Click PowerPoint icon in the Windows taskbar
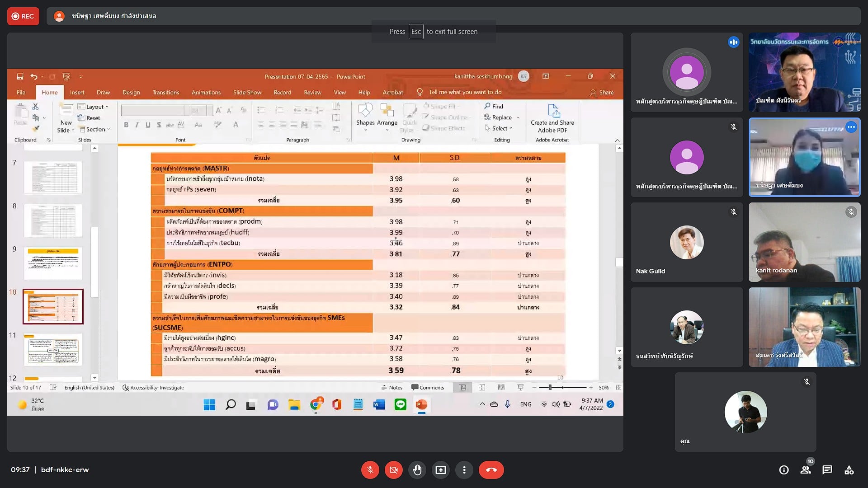Screen dimensions: 868x488 click(x=421, y=404)
